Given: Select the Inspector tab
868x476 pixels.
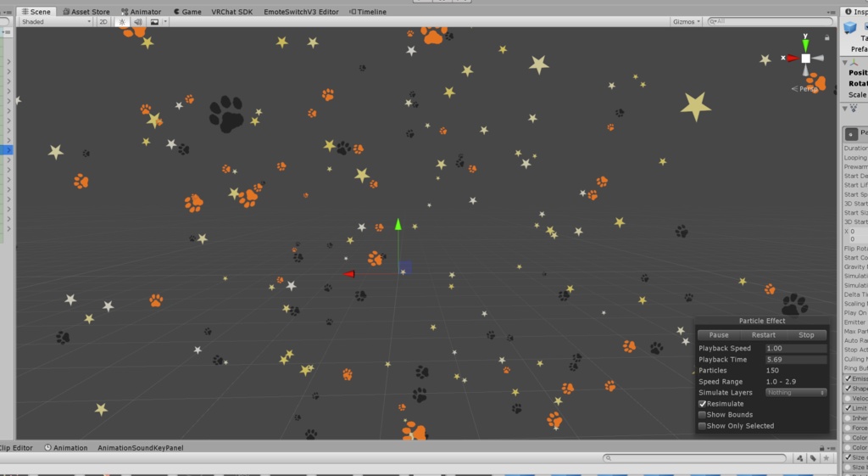Looking at the screenshot, I should (x=856, y=12).
